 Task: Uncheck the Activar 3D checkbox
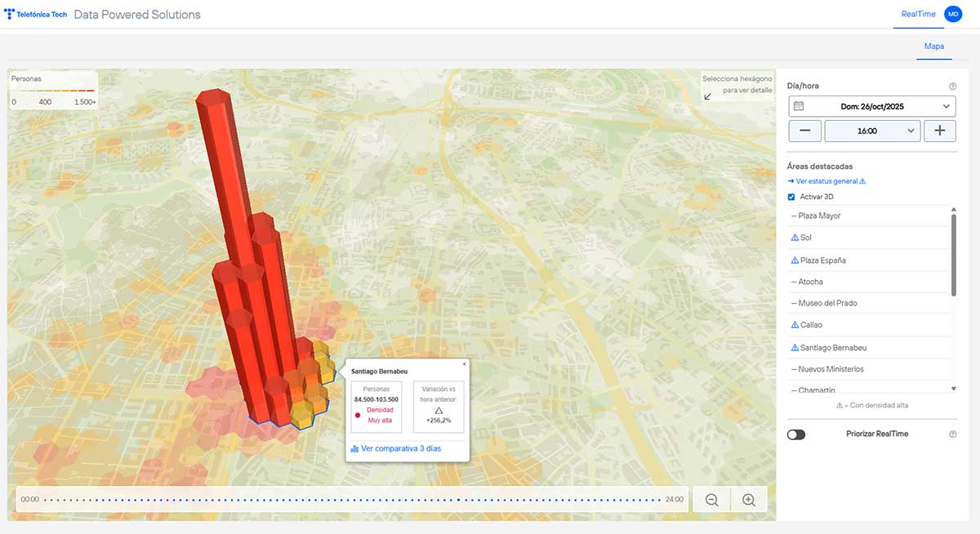click(791, 197)
